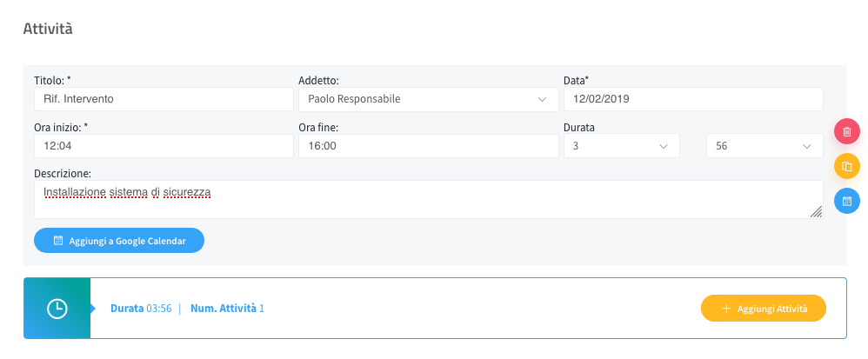Click the textarea resize grip in Descrizione

pos(816,211)
